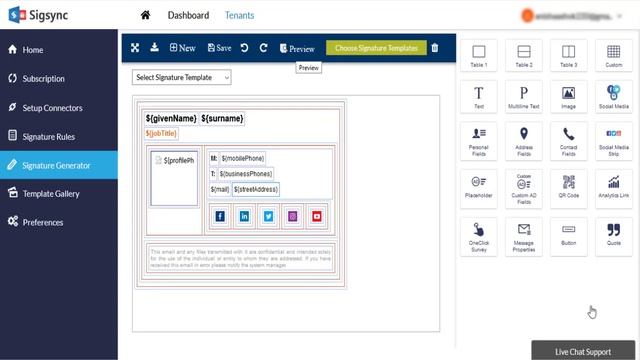
Task: Insert the Table 1 element
Action: [x=479, y=56]
